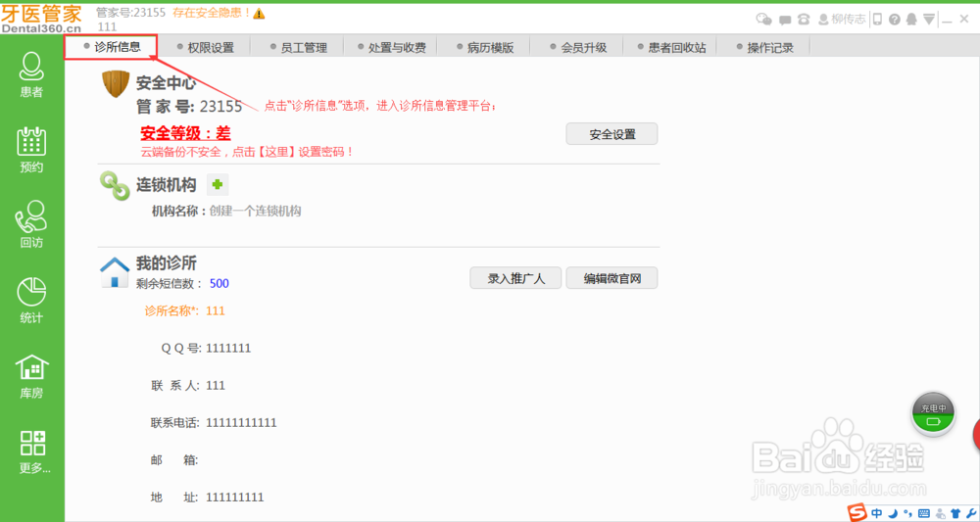Open the message bubble icon
The image size is (980, 522).
click(x=785, y=20)
